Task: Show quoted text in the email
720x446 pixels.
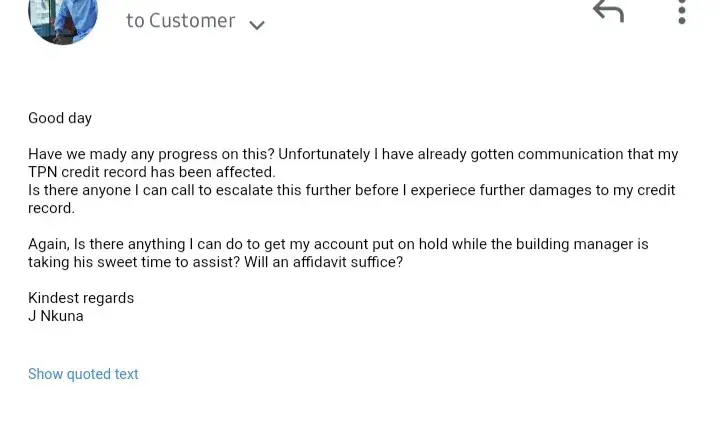Action: tap(83, 374)
